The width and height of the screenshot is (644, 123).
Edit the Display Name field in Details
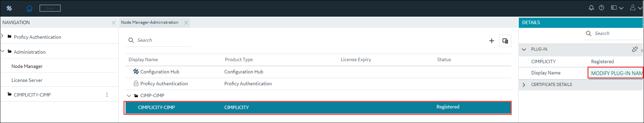[x=616, y=73]
